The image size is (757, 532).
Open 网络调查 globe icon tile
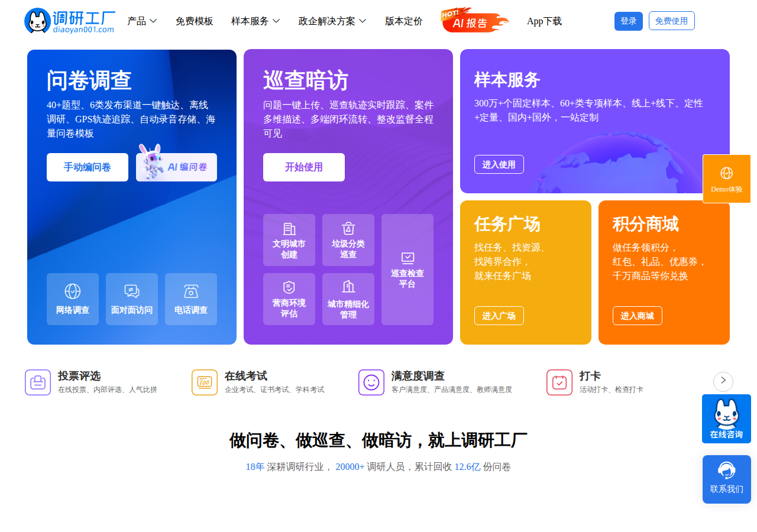(73, 299)
